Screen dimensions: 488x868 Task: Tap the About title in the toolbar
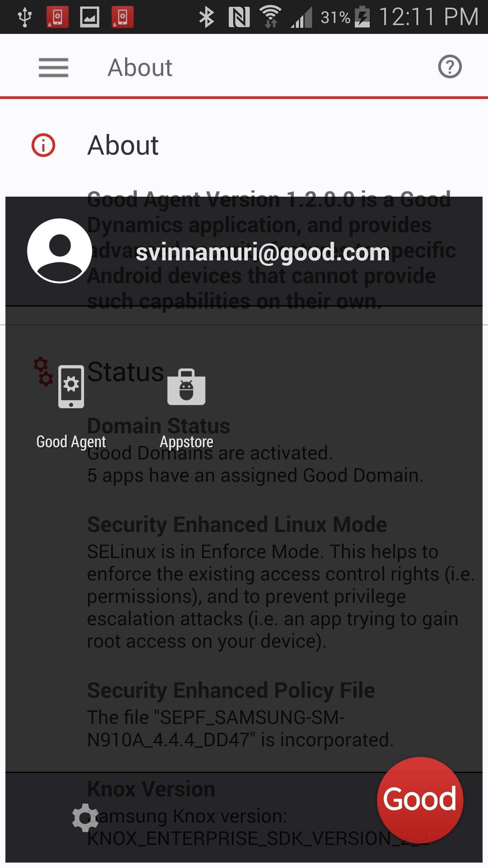[x=140, y=67]
